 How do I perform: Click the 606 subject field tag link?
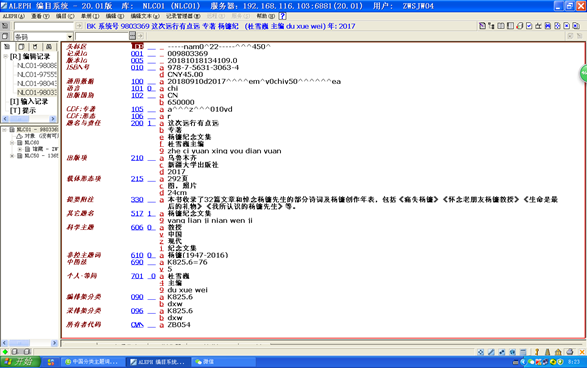pos(137,227)
